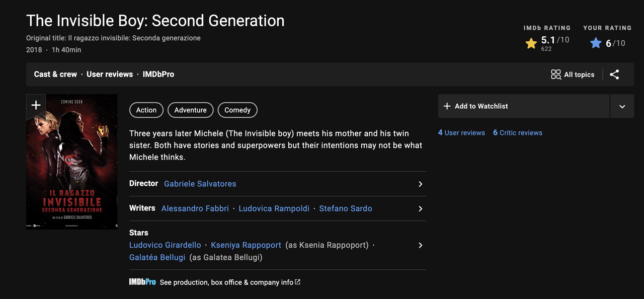Click the external link icon after company info
The width and height of the screenshot is (644, 299).
pyautogui.click(x=297, y=282)
